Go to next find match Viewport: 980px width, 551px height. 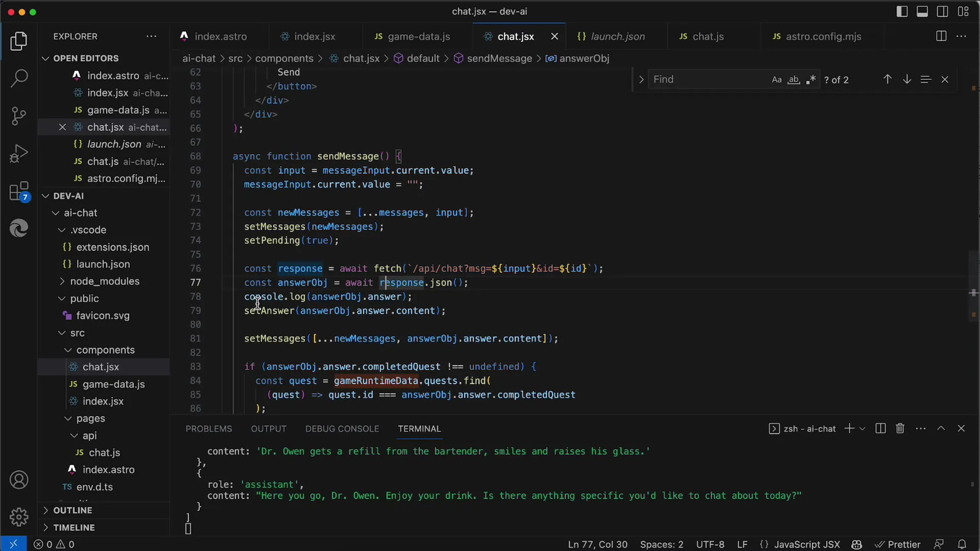click(907, 79)
